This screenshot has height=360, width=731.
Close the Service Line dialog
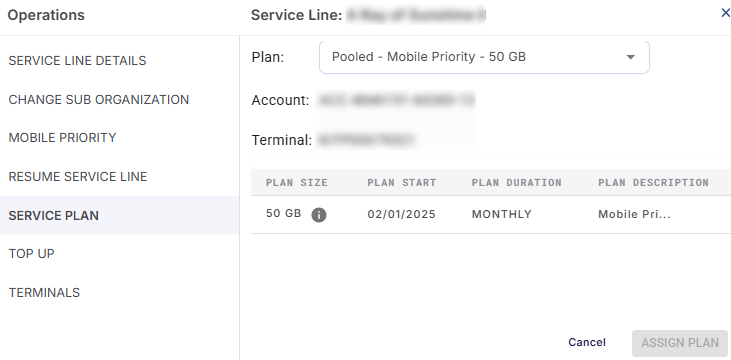[725, 13]
